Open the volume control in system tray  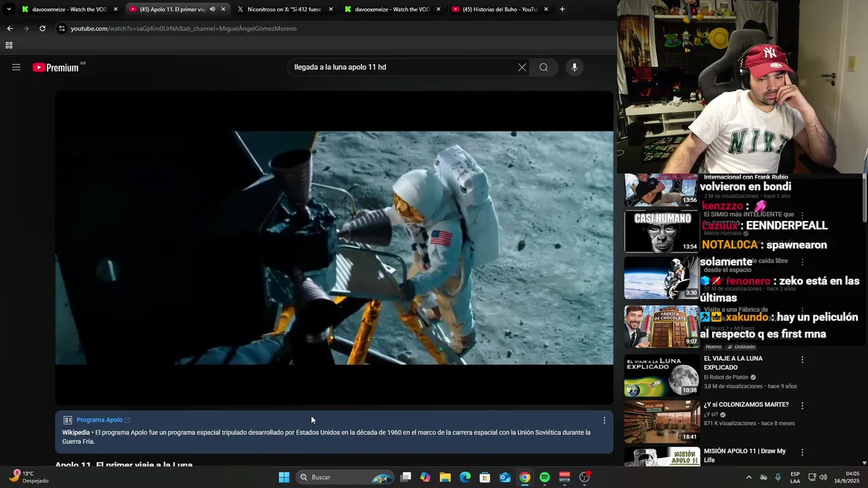coord(823,477)
